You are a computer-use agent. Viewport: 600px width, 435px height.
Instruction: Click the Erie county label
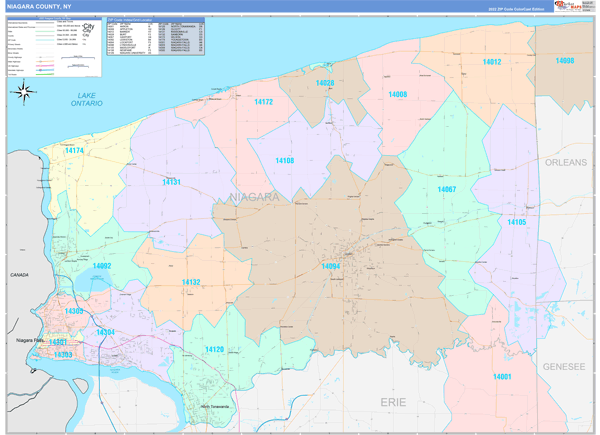pyautogui.click(x=394, y=400)
